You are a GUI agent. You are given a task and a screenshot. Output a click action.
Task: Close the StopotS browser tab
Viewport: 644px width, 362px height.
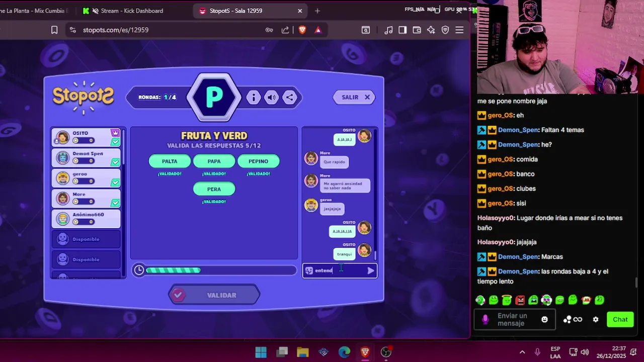[x=300, y=11]
